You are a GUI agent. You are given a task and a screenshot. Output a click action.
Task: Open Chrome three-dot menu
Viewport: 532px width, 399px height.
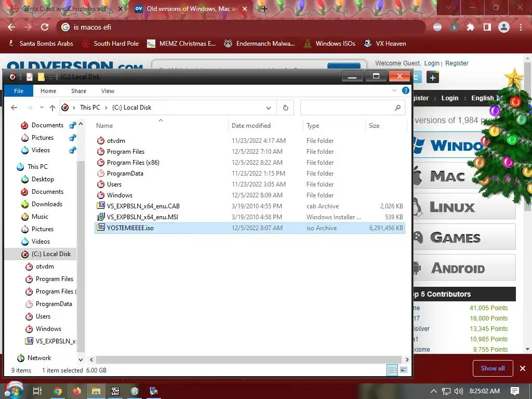(521, 27)
